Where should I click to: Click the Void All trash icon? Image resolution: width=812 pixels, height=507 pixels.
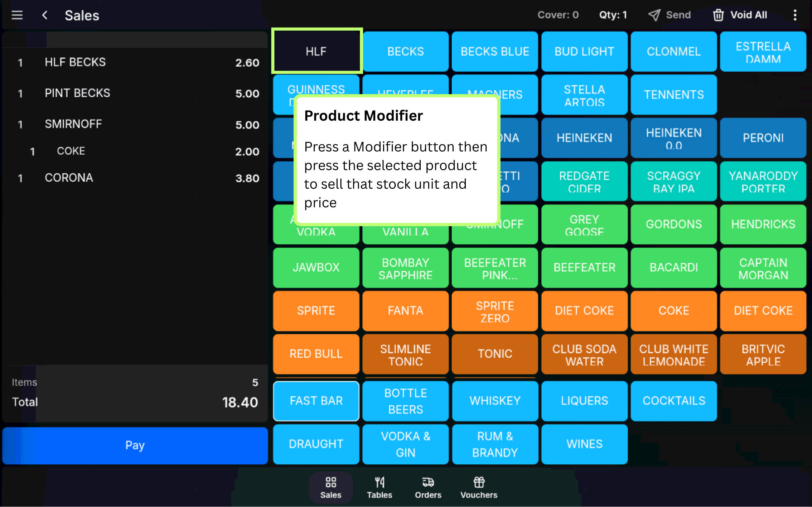pyautogui.click(x=718, y=15)
